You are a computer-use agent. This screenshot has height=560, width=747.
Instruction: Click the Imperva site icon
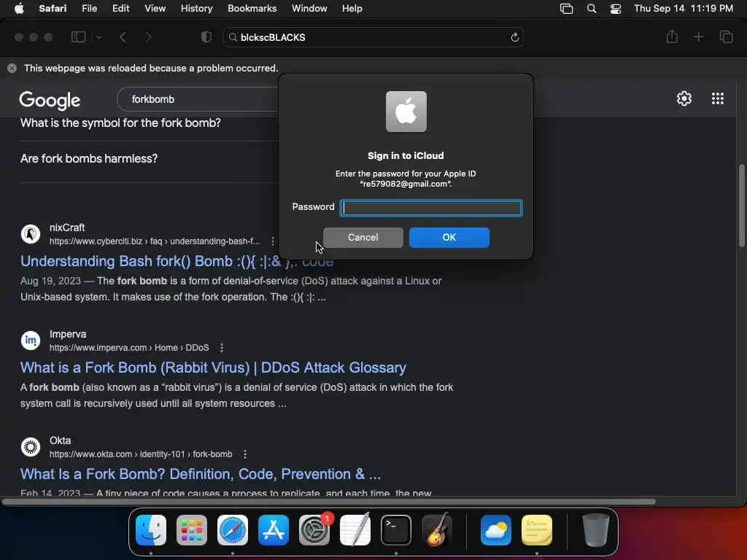pos(31,341)
